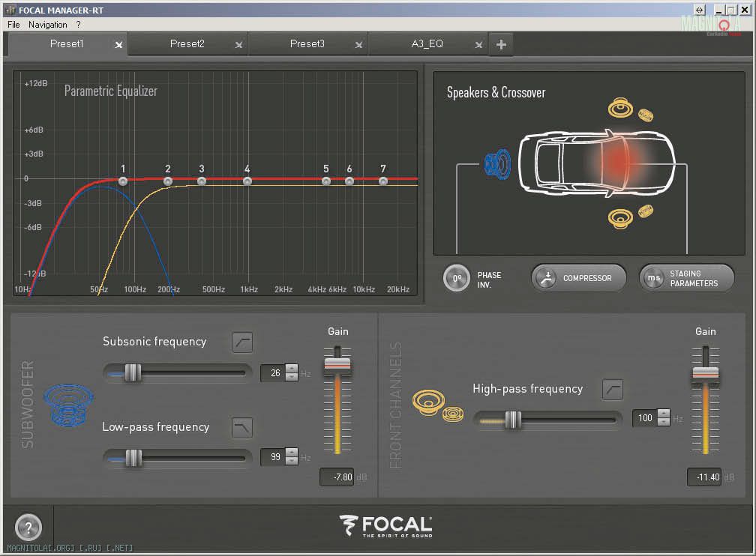Image resolution: width=756 pixels, height=556 pixels.
Task: Add a new preset tab with plus
Action: (501, 44)
